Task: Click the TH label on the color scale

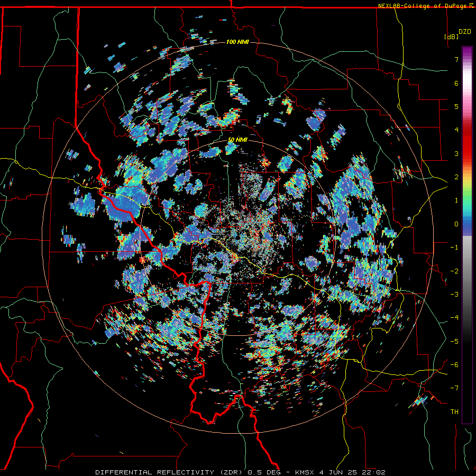Action: pos(454,412)
